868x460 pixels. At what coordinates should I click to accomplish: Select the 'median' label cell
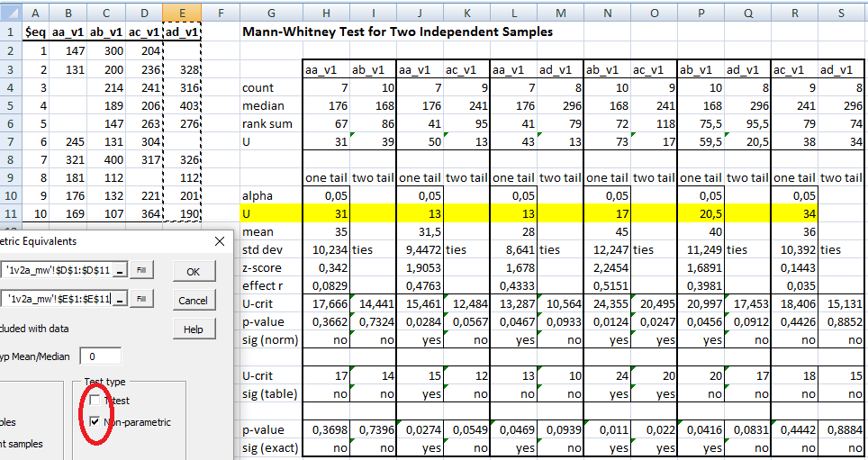coord(271,105)
